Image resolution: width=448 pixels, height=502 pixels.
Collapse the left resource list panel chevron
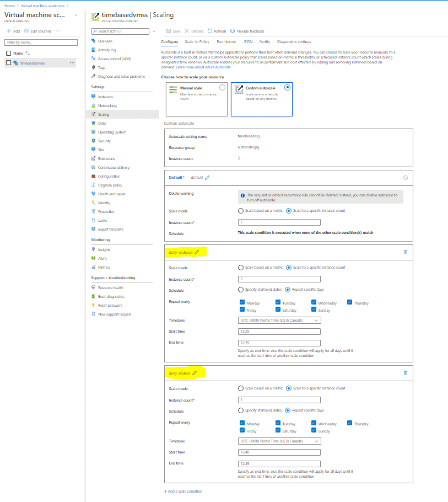pyautogui.click(x=76, y=15)
